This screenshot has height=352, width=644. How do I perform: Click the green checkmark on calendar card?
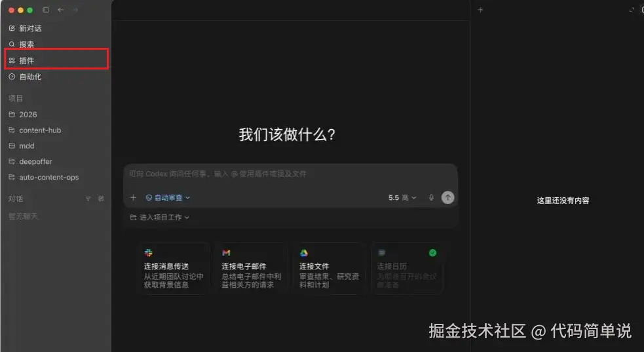pyautogui.click(x=432, y=252)
